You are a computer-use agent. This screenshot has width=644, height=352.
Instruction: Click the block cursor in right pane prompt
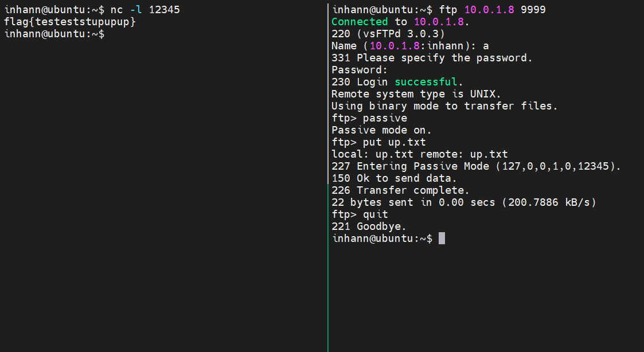(442, 238)
